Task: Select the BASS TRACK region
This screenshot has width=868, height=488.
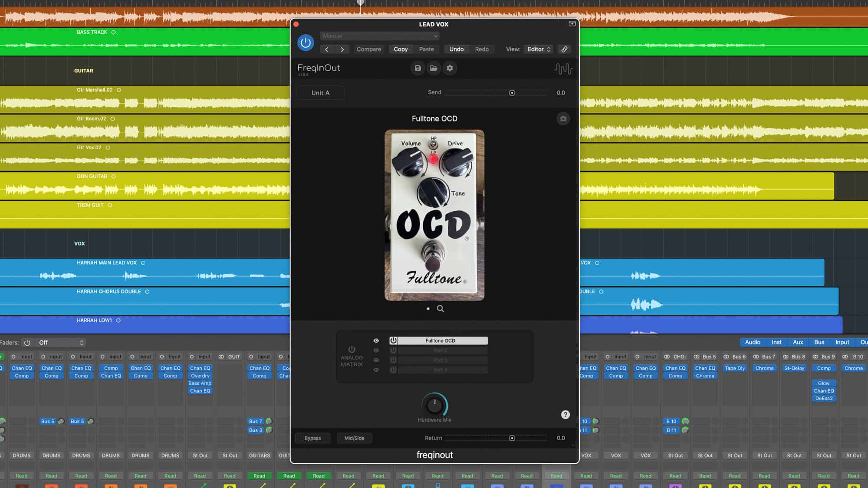Action: coord(145,42)
